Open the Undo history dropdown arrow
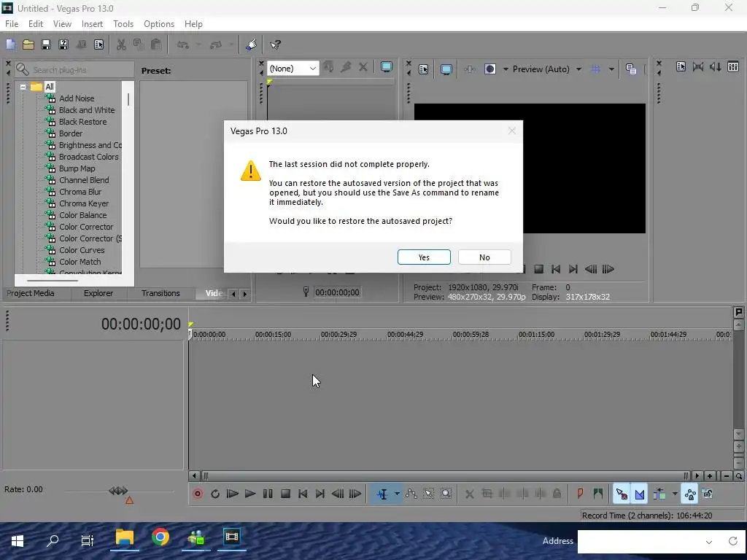747x560 pixels. click(x=198, y=44)
